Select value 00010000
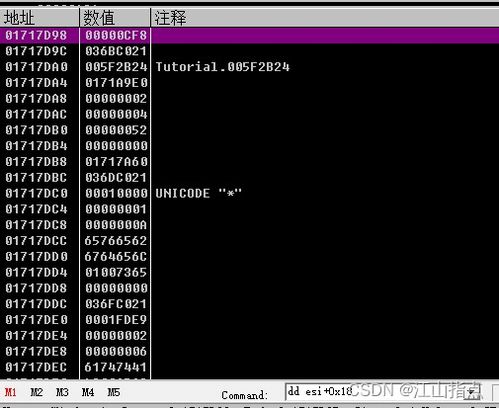Viewport: 499px width, 408px height. [x=116, y=193]
